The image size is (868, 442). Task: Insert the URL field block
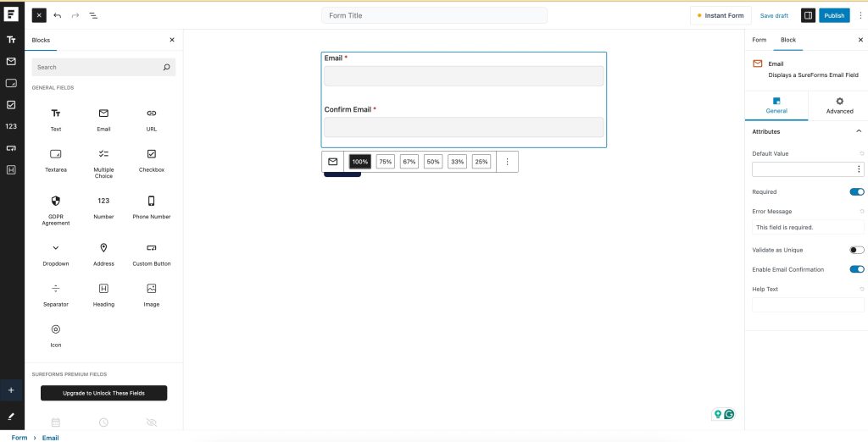coord(151,119)
